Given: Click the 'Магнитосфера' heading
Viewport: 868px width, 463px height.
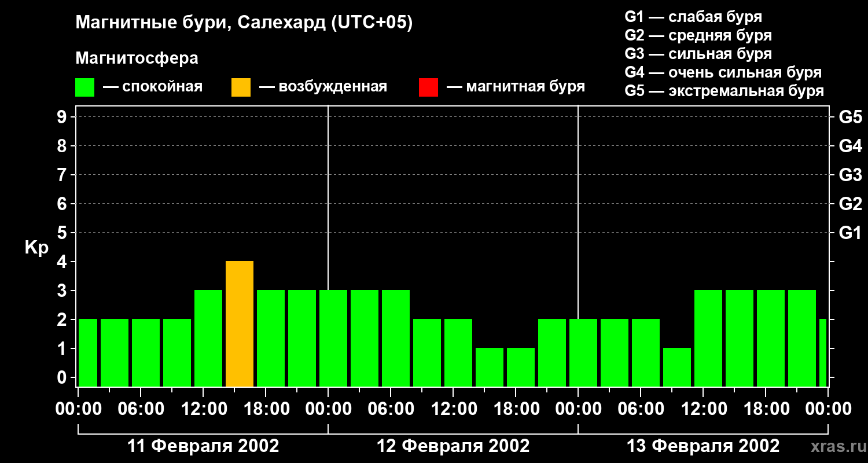Looking at the screenshot, I should coord(137,58).
